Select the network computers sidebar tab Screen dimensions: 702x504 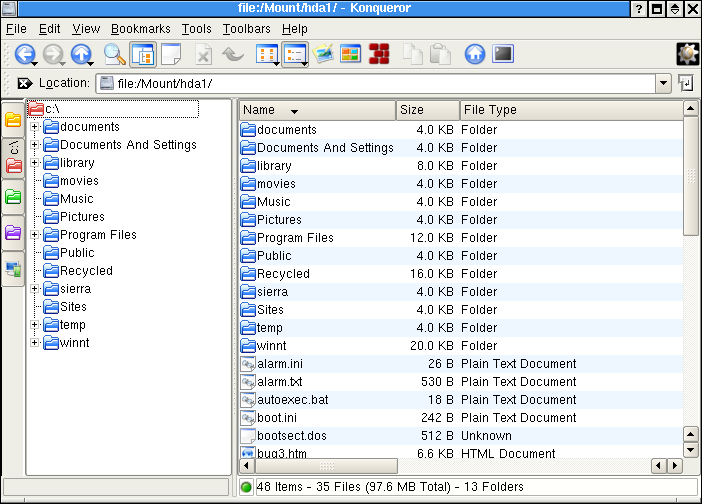click(x=13, y=269)
